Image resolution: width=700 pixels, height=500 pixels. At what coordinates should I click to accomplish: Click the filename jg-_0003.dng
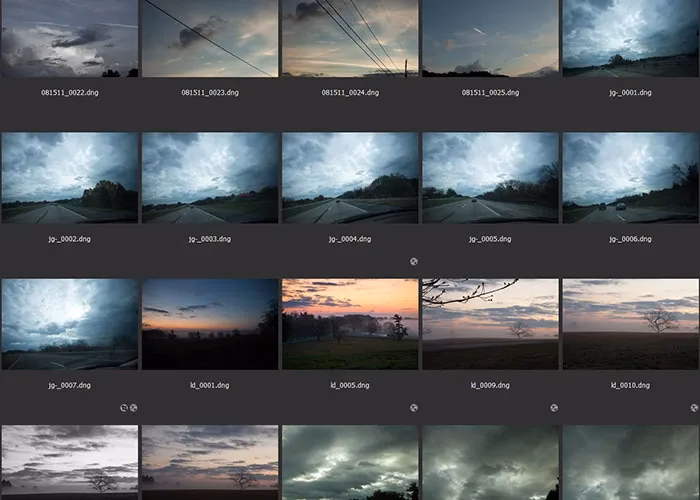click(210, 239)
